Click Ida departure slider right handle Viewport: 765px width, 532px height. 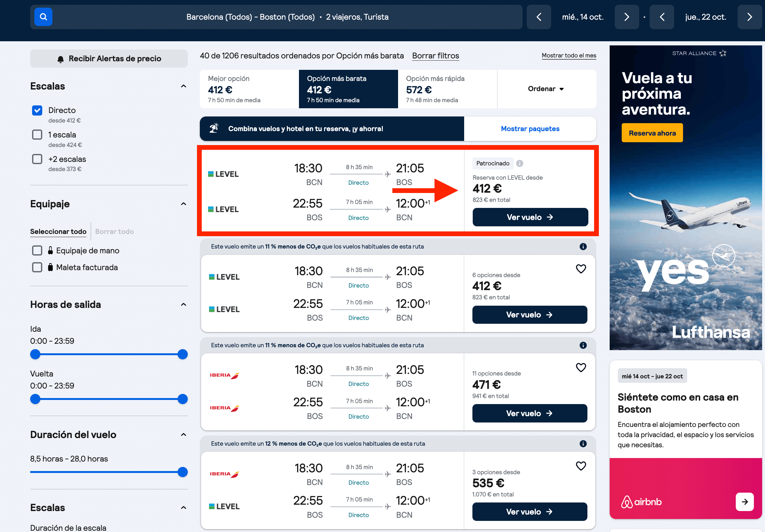183,354
